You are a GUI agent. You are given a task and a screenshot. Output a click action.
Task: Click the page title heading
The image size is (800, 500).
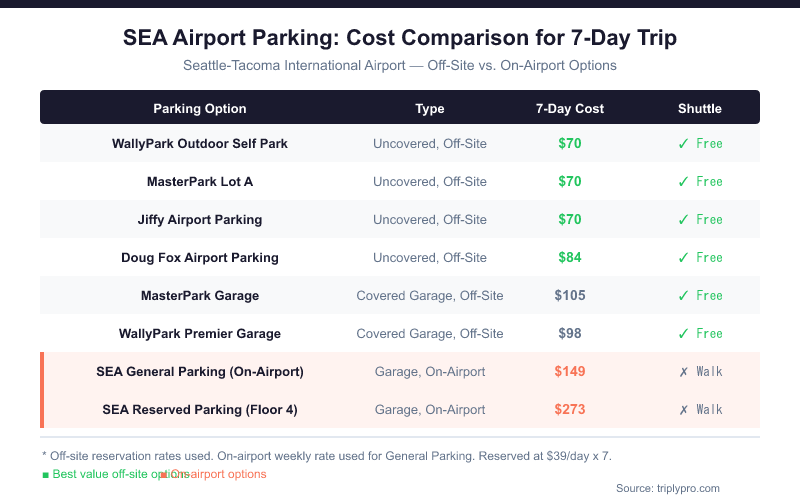(400, 39)
